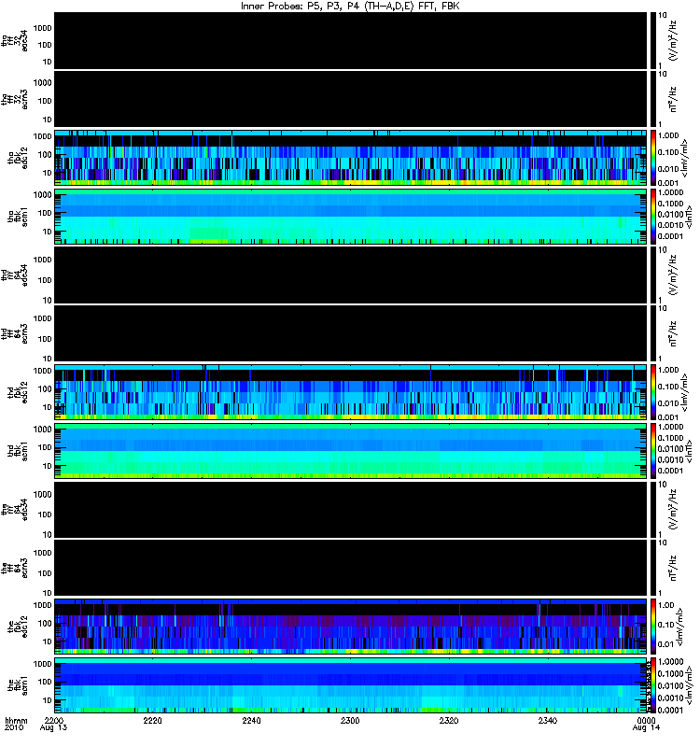Click the tha fbk edc12 spectrogram panel
Screen dimensions: 700x747
tap(351, 158)
